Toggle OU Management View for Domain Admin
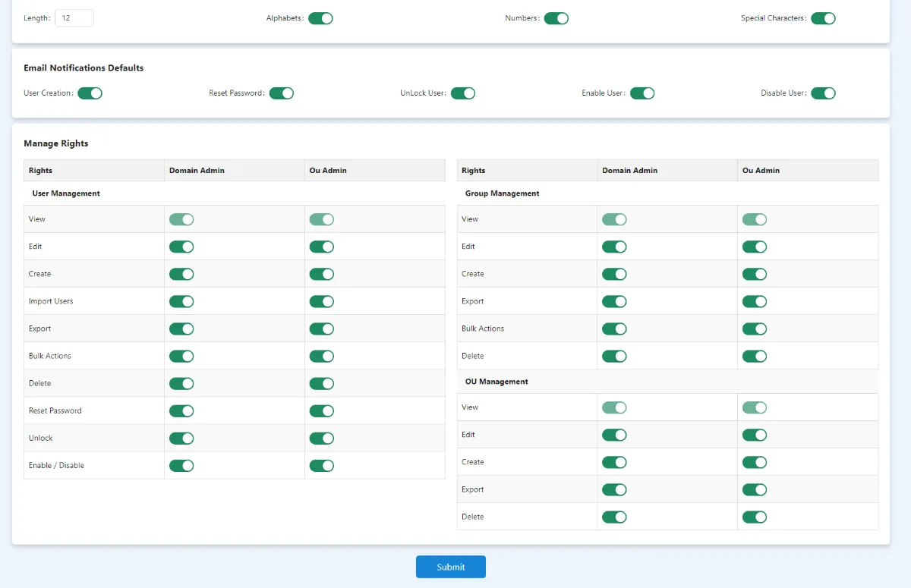The image size is (911, 588). coord(614,407)
